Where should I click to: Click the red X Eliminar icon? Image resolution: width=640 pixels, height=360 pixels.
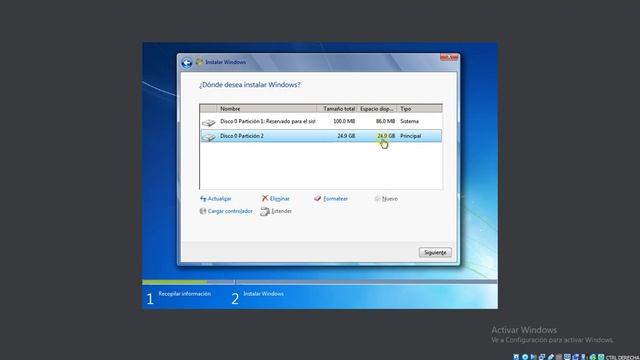(x=265, y=198)
